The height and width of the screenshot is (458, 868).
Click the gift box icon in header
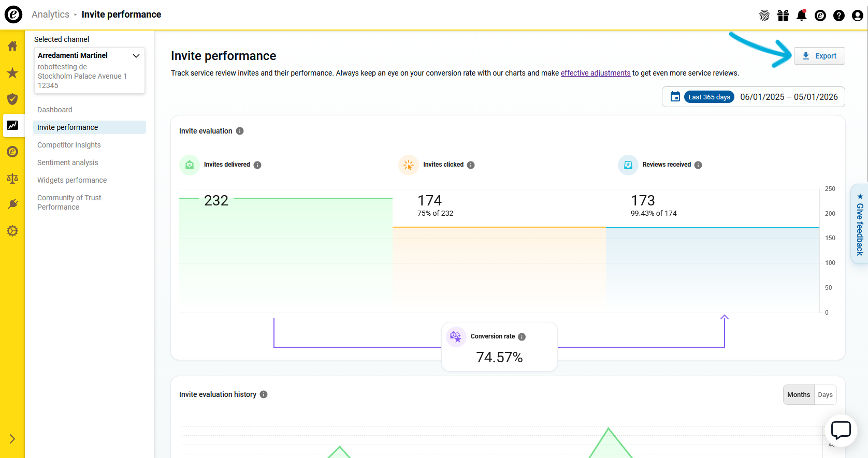pyautogui.click(x=783, y=16)
